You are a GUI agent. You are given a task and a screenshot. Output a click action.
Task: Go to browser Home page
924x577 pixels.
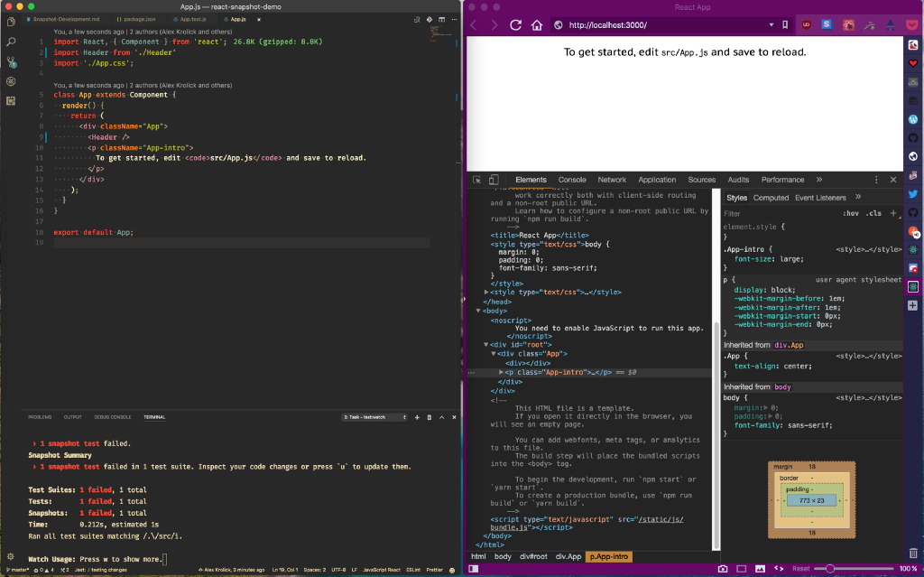(537, 25)
